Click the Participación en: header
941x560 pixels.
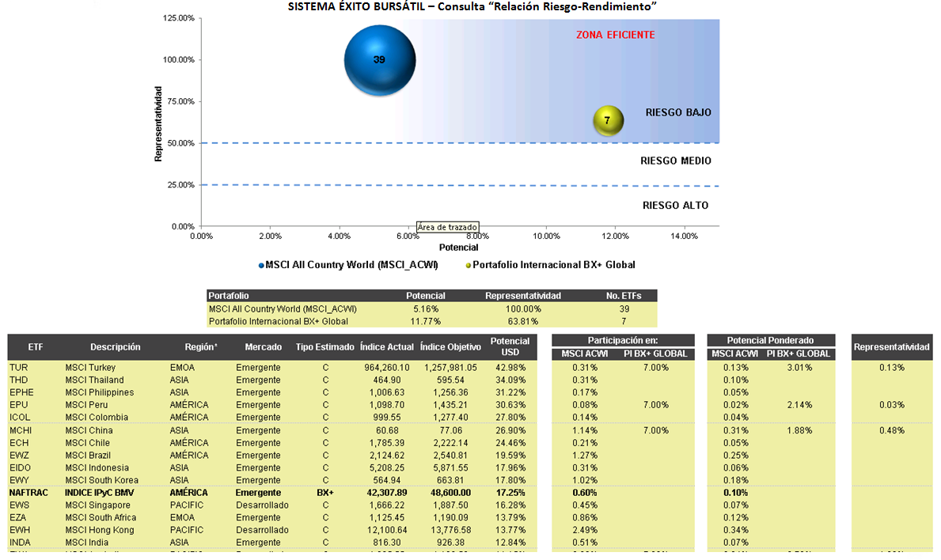(623, 340)
